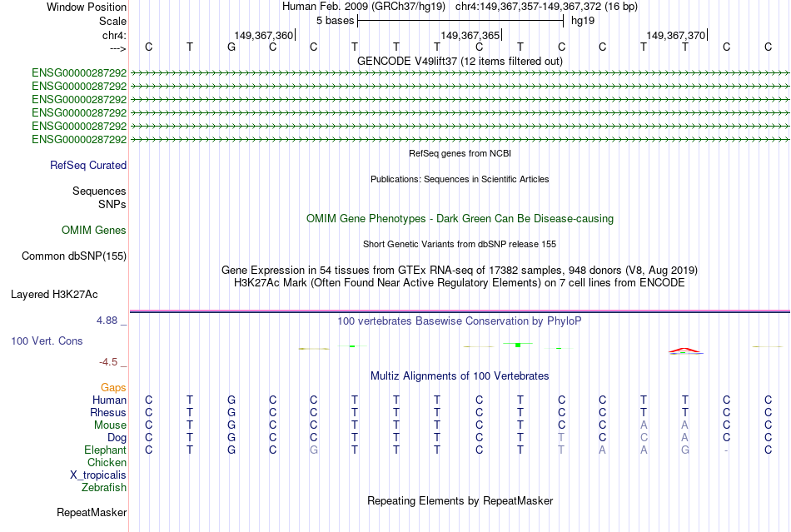
Task: Open GENCODE V49lift37 track title
Action: pos(460,61)
